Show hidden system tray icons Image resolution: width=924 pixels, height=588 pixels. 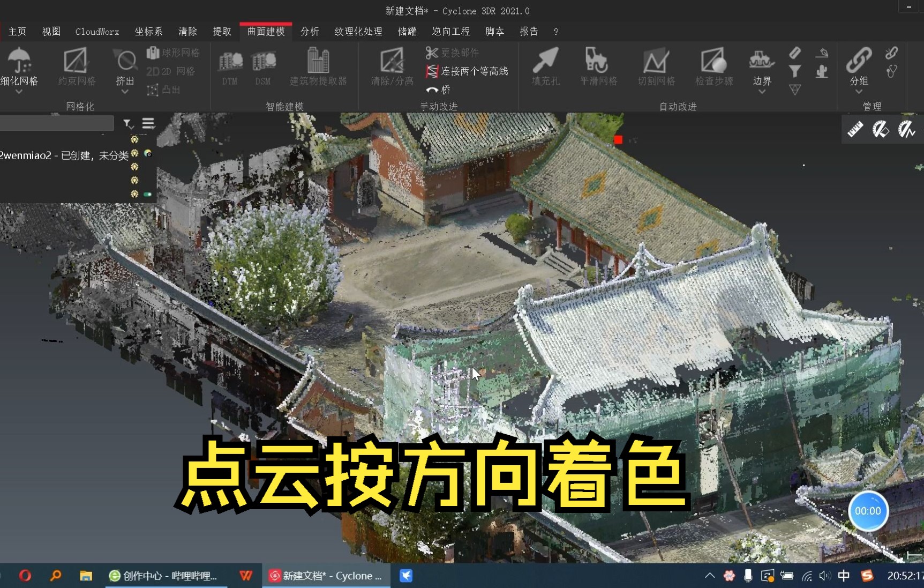710,576
